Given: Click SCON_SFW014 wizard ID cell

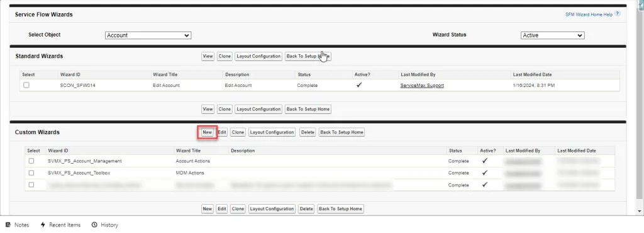Looking at the screenshot, I should [x=77, y=86].
